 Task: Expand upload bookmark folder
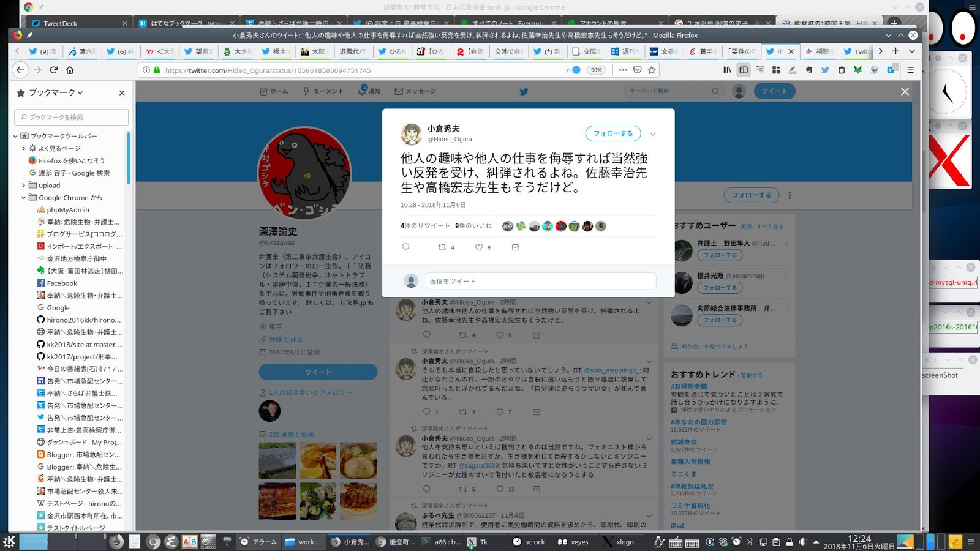tap(24, 185)
